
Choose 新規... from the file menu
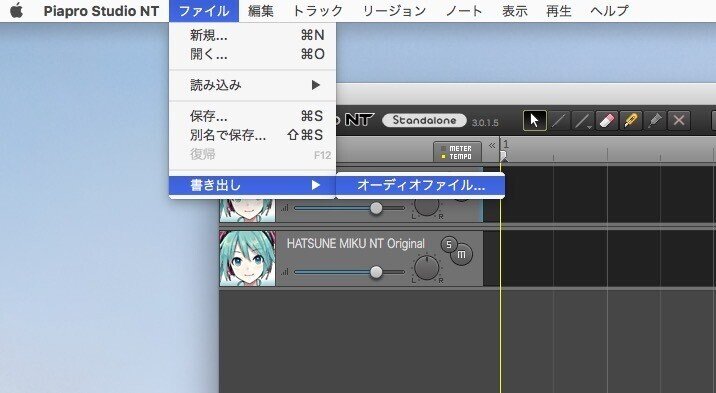click(253, 35)
